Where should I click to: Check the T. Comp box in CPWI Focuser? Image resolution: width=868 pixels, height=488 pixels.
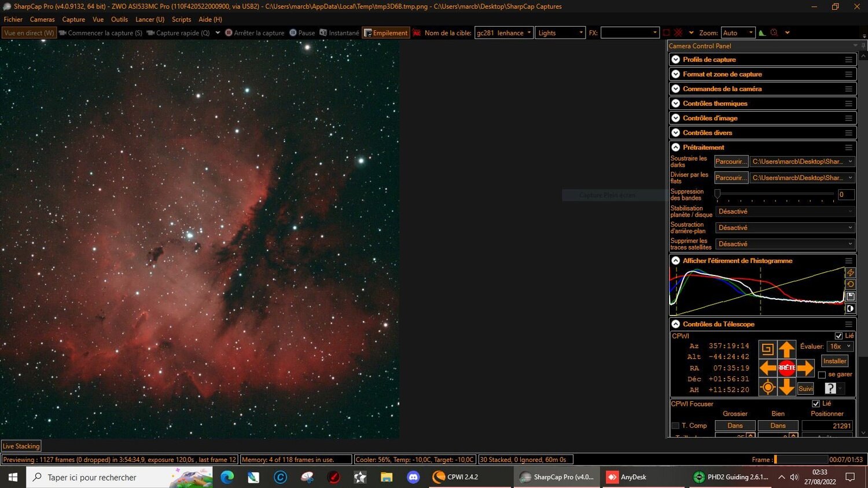tap(675, 425)
